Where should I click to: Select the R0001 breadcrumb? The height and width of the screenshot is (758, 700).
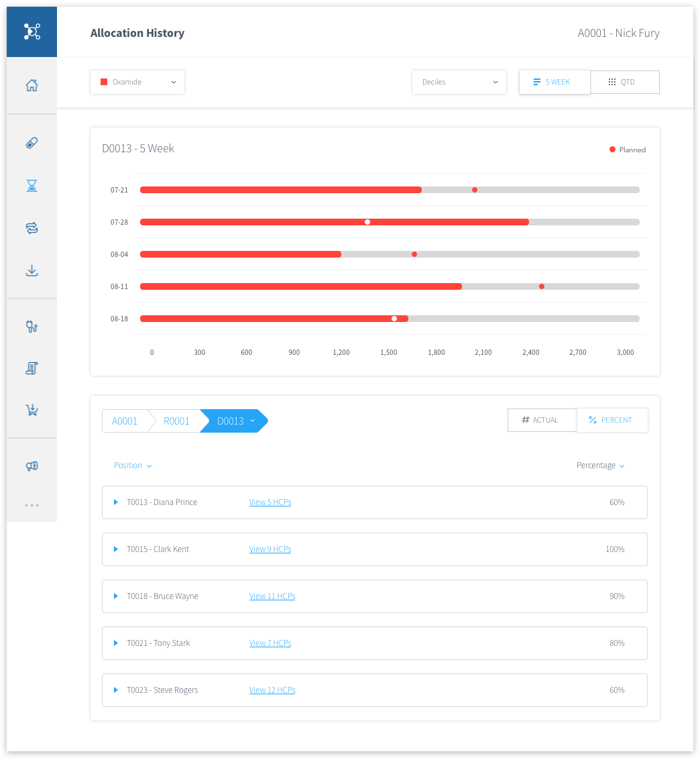176,421
